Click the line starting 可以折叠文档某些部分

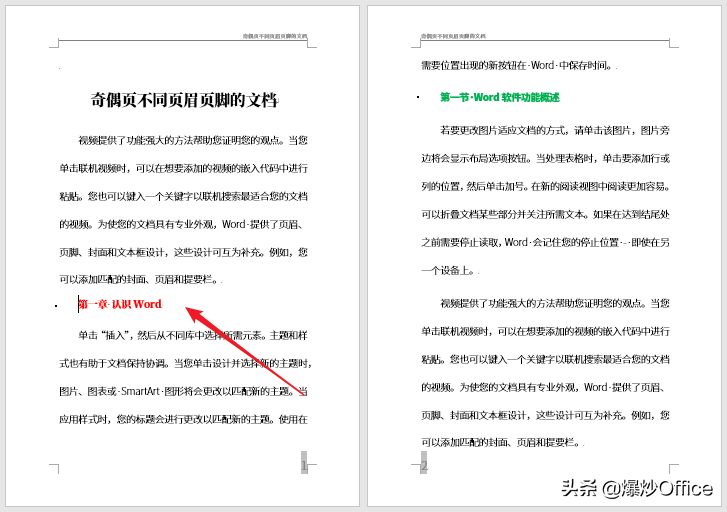(x=545, y=214)
